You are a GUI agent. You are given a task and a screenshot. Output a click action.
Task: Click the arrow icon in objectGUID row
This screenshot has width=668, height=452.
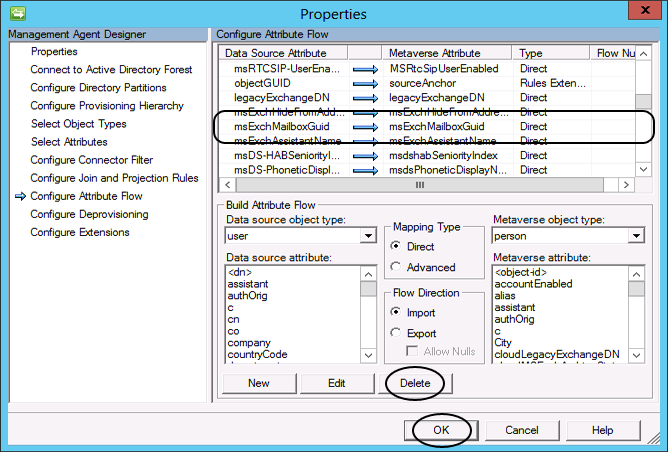coord(366,83)
